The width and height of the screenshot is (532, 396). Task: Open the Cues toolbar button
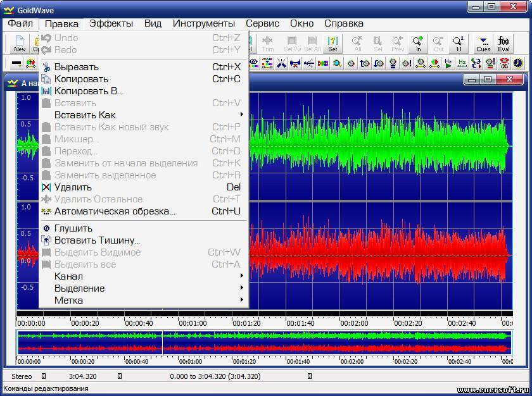(x=483, y=44)
